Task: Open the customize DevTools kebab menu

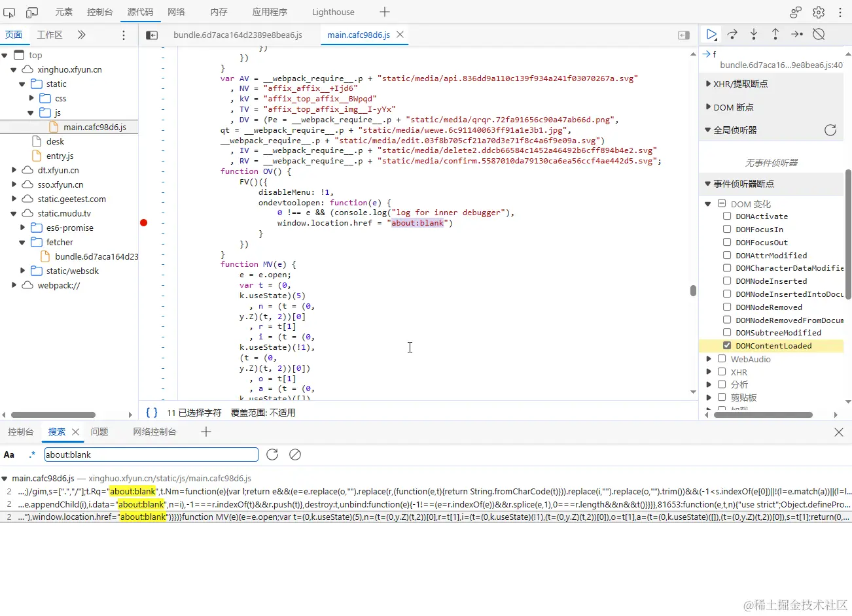Action: (x=840, y=12)
